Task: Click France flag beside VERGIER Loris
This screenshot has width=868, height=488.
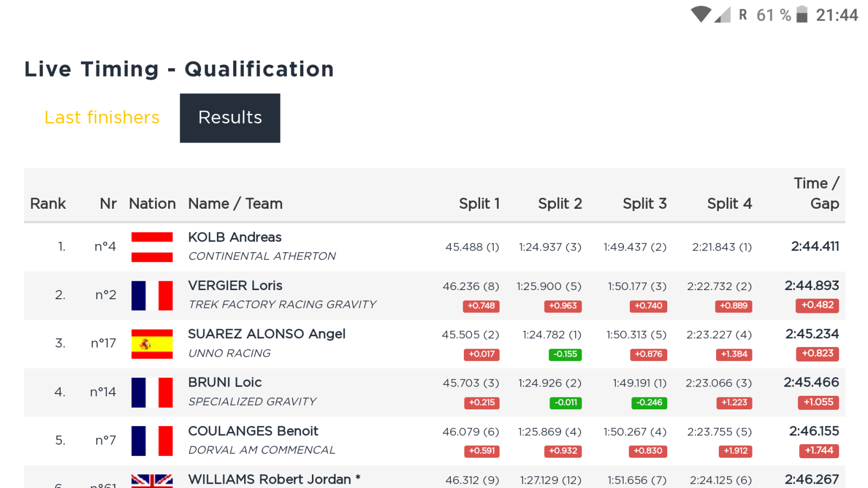Action: coord(152,296)
